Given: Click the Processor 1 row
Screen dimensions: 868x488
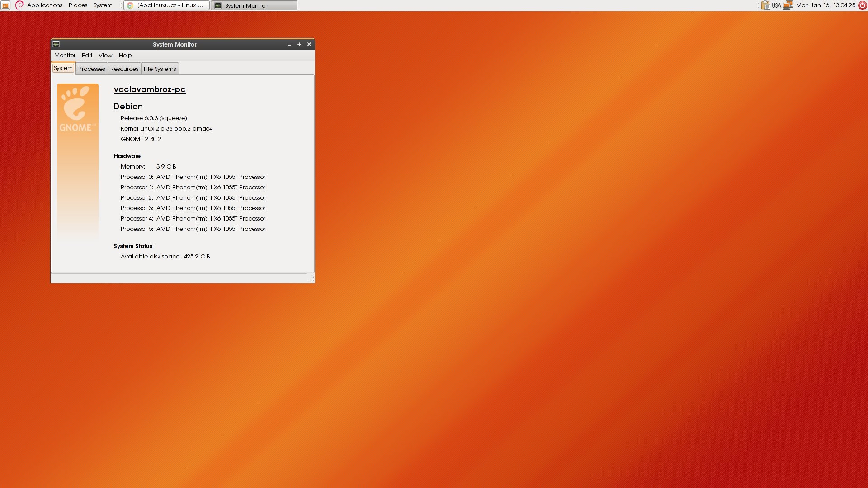Looking at the screenshot, I should click(193, 188).
